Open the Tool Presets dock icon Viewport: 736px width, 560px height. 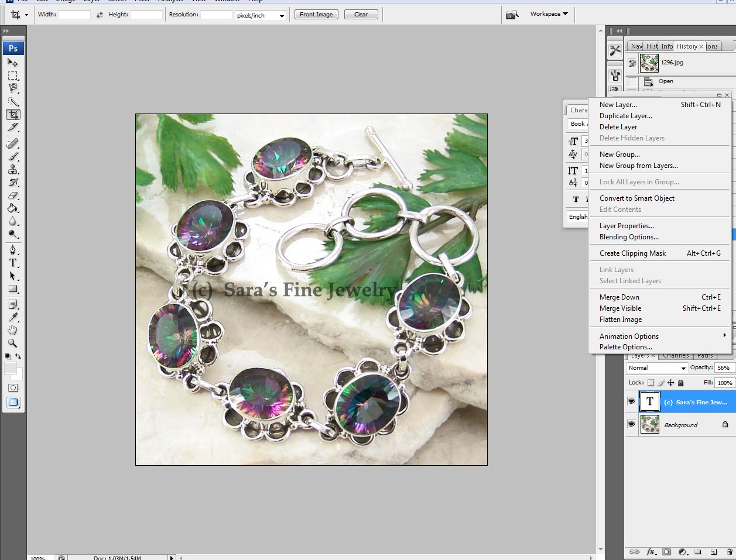click(x=615, y=50)
